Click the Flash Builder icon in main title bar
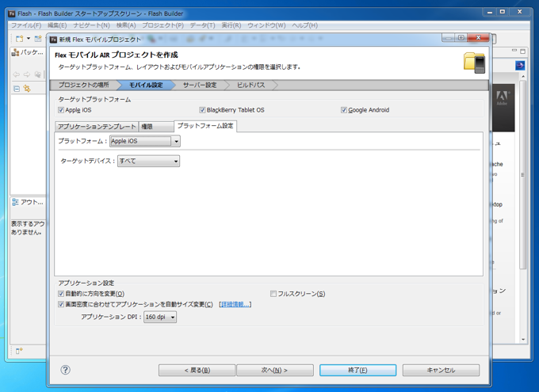Image resolution: width=539 pixels, height=392 pixels. coord(12,13)
